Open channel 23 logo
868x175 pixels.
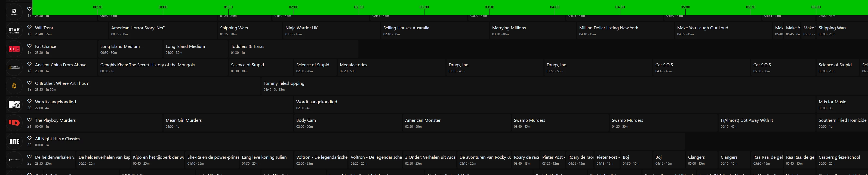tap(14, 160)
